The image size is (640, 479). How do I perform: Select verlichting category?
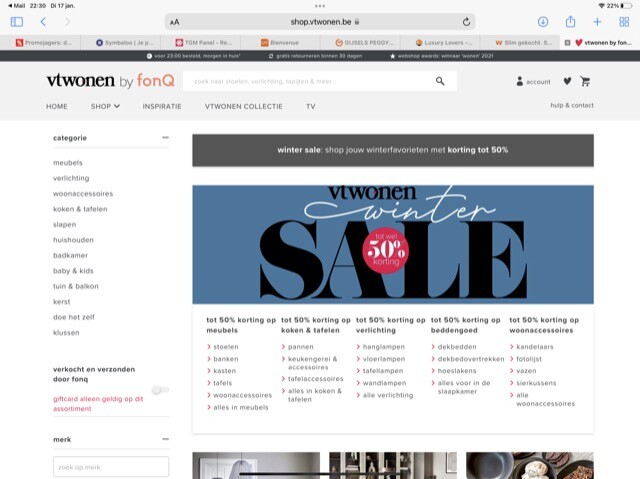[71, 178]
